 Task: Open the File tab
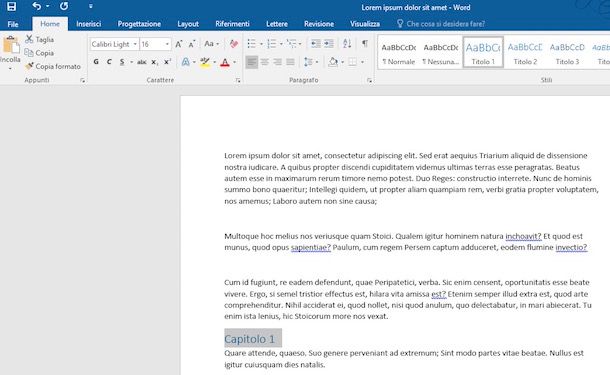pyautogui.click(x=13, y=24)
